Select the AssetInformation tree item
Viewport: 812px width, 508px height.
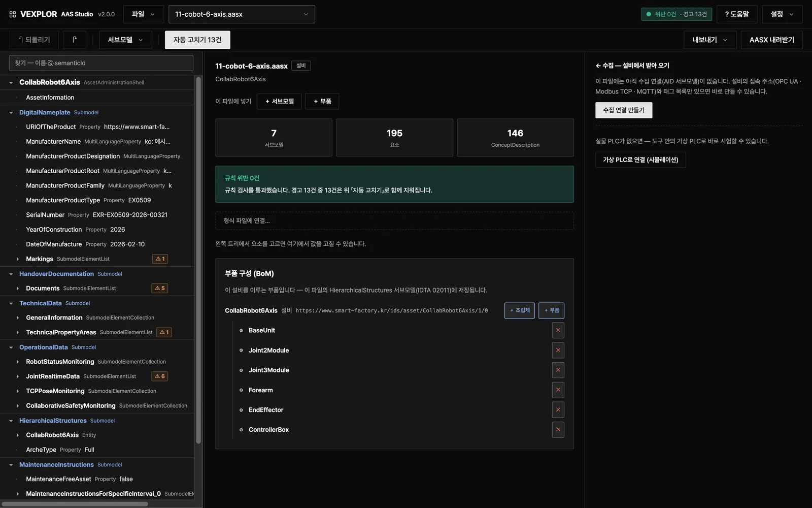pyautogui.click(x=97, y=98)
